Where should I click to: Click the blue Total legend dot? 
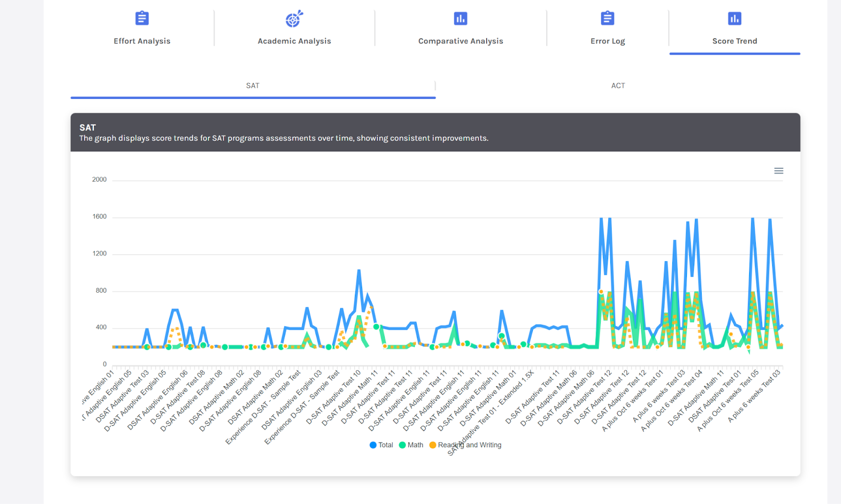pyautogui.click(x=373, y=445)
